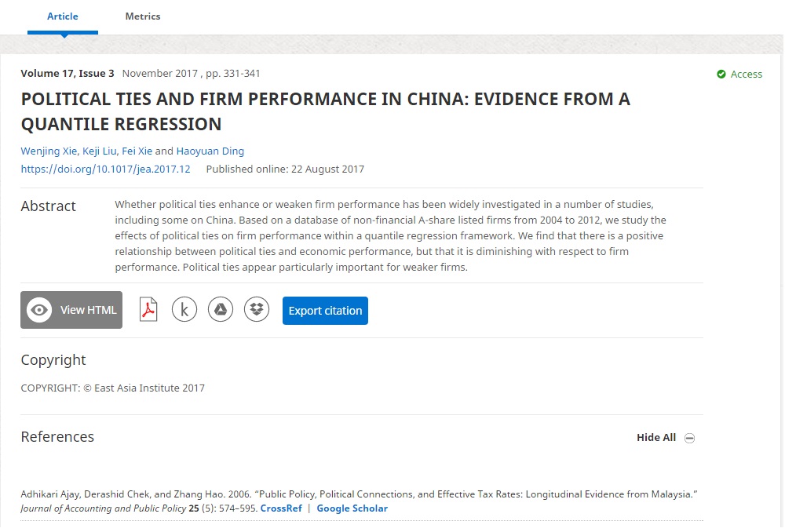
Task: Click the green Access checkmark icon
Action: 721,74
